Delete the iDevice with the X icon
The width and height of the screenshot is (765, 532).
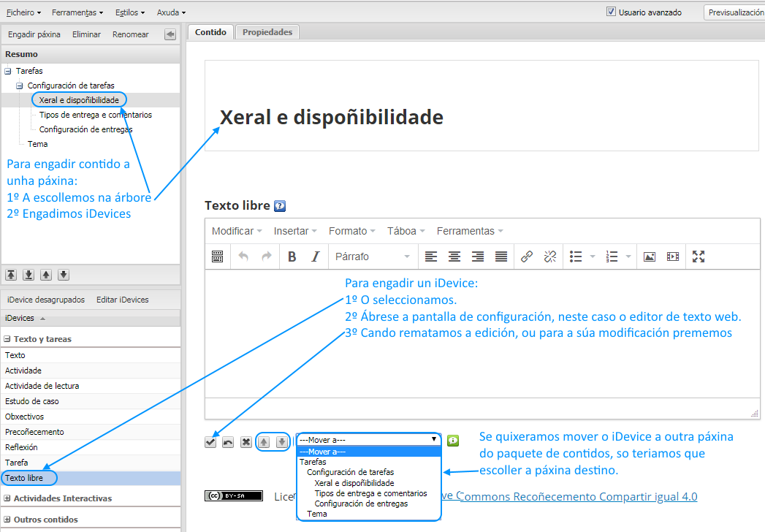246,442
